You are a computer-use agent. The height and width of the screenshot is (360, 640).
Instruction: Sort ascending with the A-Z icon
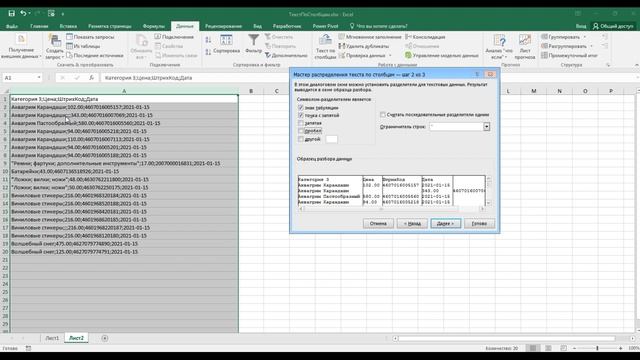pyautogui.click(x=208, y=40)
